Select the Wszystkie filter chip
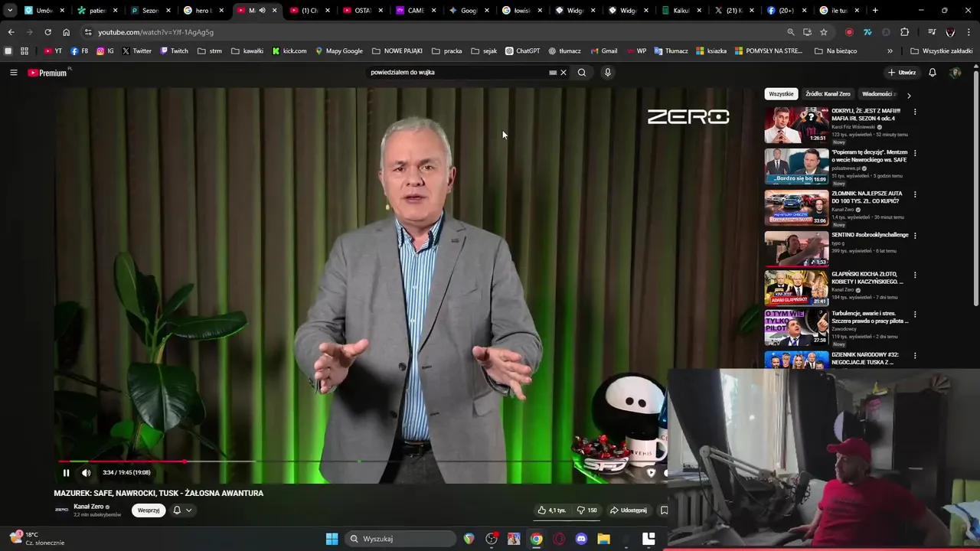The width and height of the screenshot is (980, 551). [781, 94]
